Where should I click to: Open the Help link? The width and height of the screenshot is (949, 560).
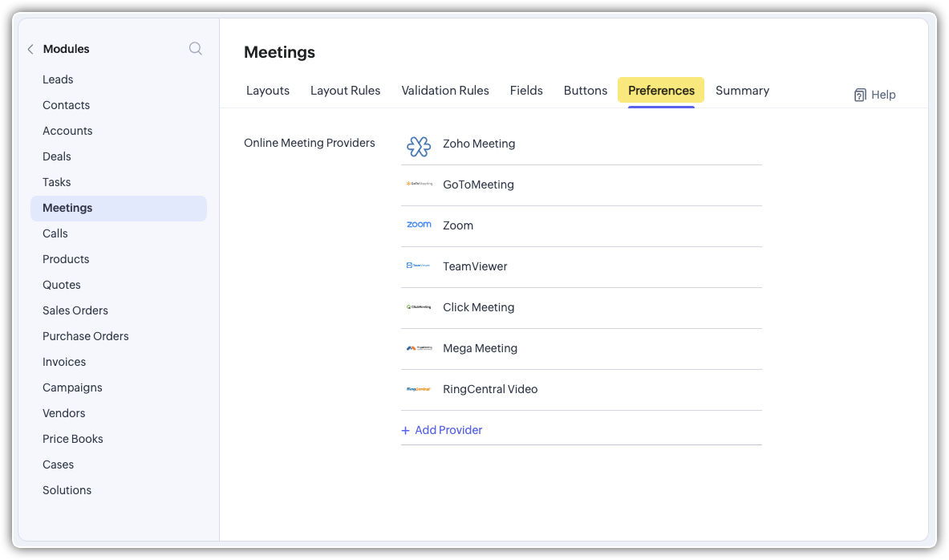pyautogui.click(x=874, y=95)
